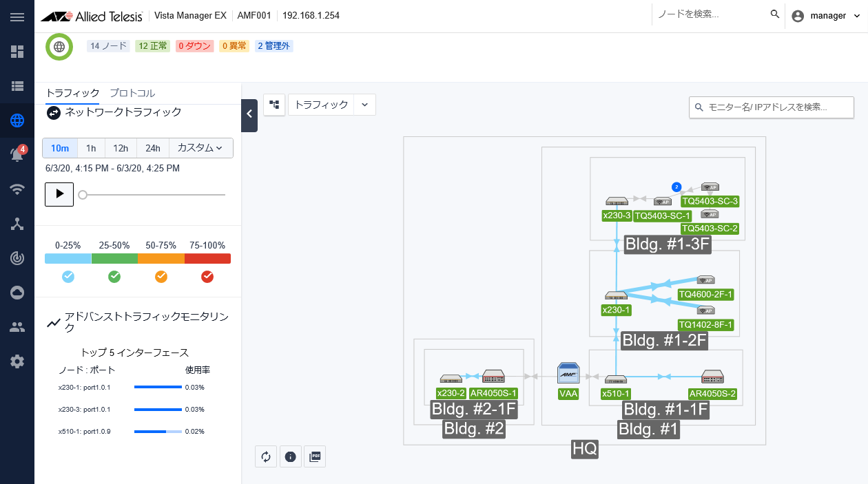
Task: Select the 10m time range
Action: (x=60, y=148)
